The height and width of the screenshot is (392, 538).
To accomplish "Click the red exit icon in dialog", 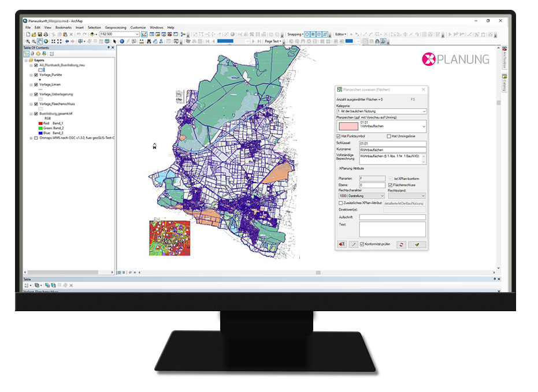I will click(342, 245).
